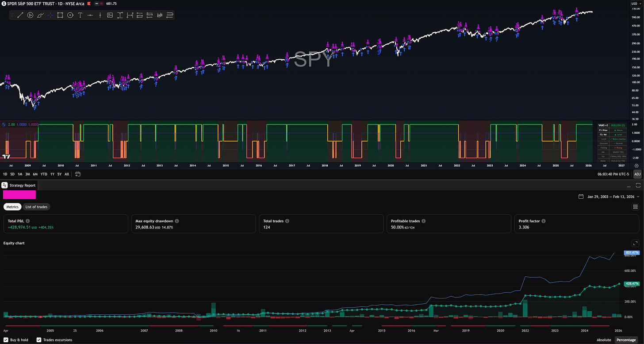The height and width of the screenshot is (344, 644).
Task: Click the red flag next to NYSE Arca
Action: point(89,4)
